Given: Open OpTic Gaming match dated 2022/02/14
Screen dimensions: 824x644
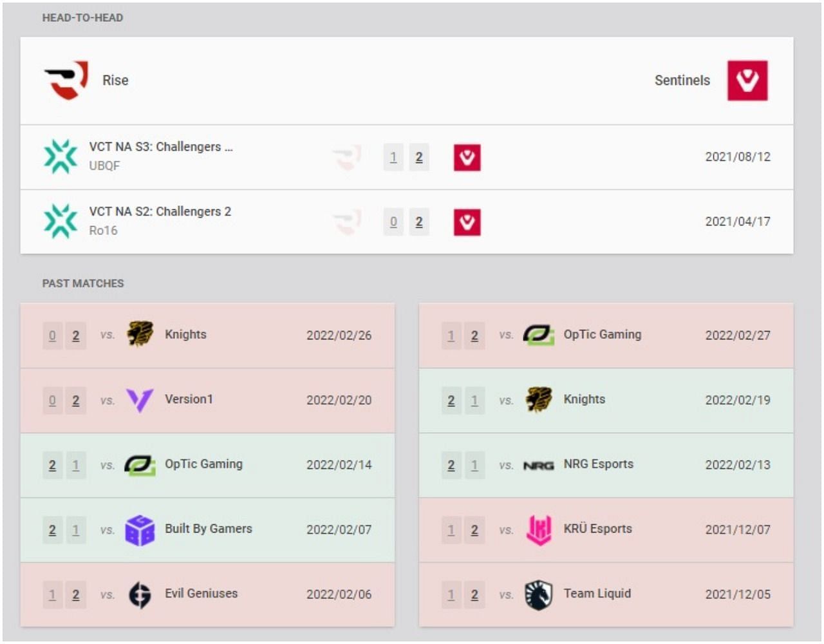Looking at the screenshot, I should coord(207,465).
